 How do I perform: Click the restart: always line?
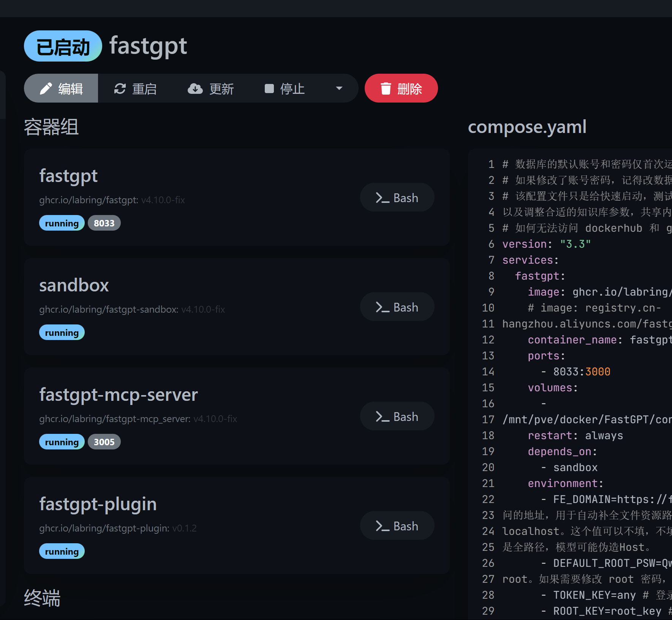[x=576, y=435]
